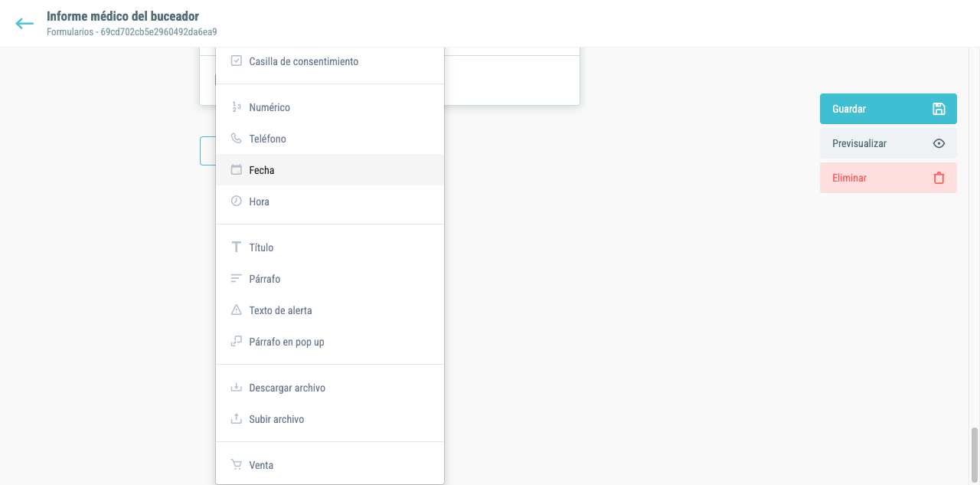
Task: Select Texto de alerta option
Action: (x=330, y=310)
